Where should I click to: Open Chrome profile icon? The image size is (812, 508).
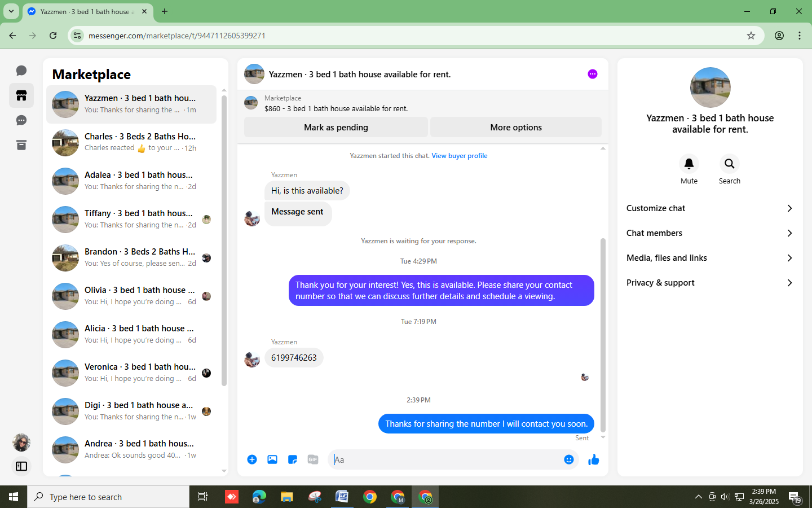[x=779, y=36]
